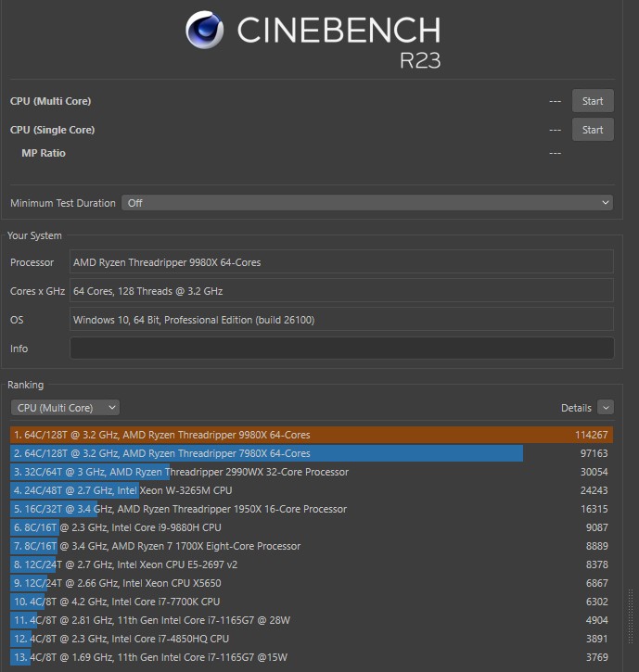
Task: Click the Minimum Test Duration label
Action: 63,203
